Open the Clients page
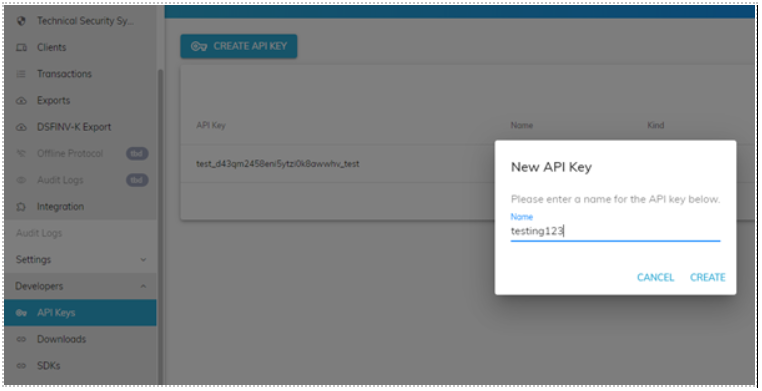This screenshot has width=762, height=391. coord(80,48)
